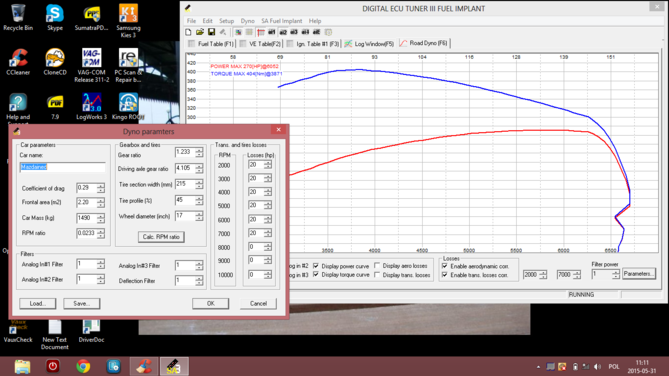669x376 pixels.
Task: Open the Edit menu
Action: coord(207,21)
